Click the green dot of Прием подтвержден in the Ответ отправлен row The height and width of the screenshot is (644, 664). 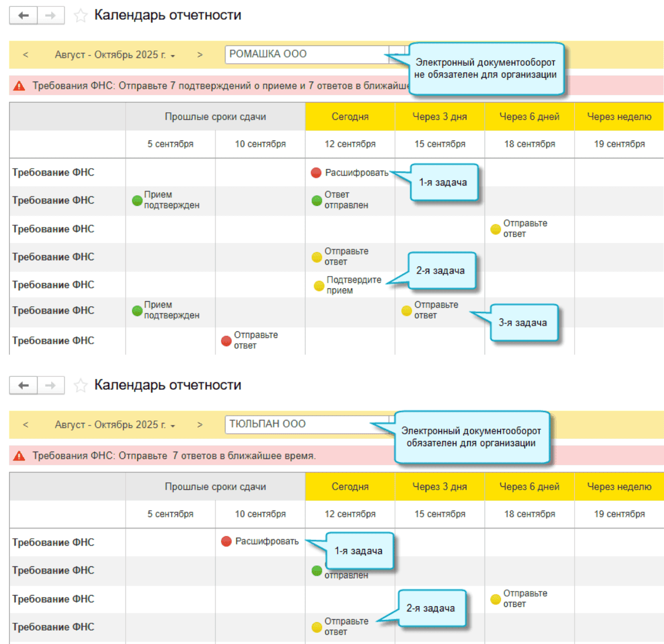tap(137, 200)
